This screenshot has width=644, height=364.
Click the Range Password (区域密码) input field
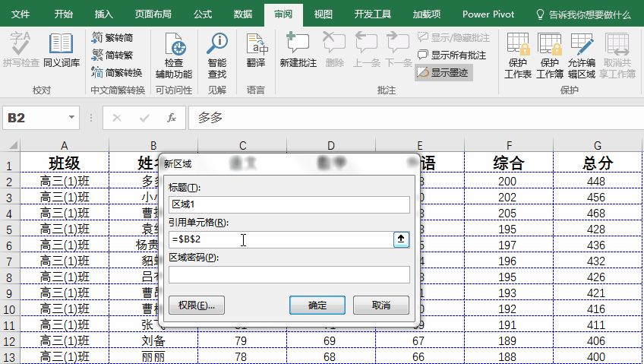click(x=289, y=274)
